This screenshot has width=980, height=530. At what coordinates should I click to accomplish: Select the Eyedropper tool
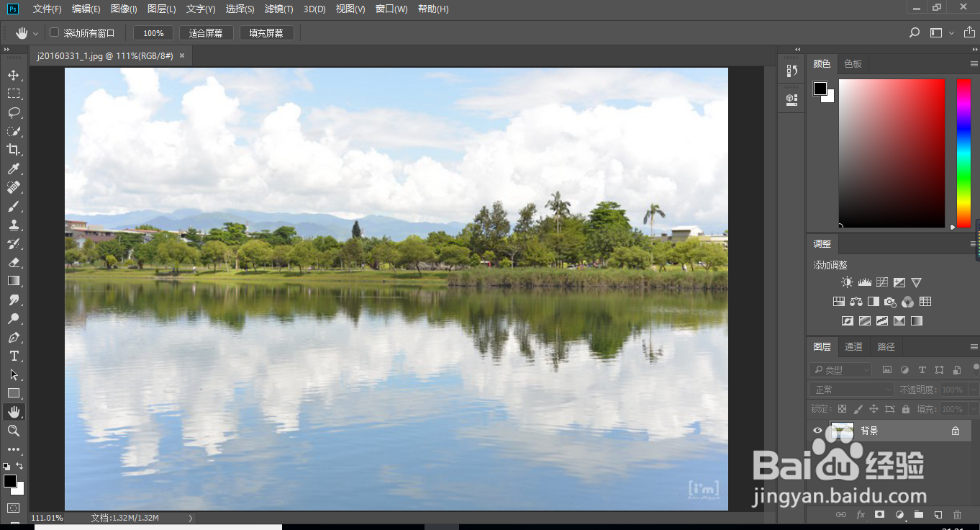tap(13, 169)
